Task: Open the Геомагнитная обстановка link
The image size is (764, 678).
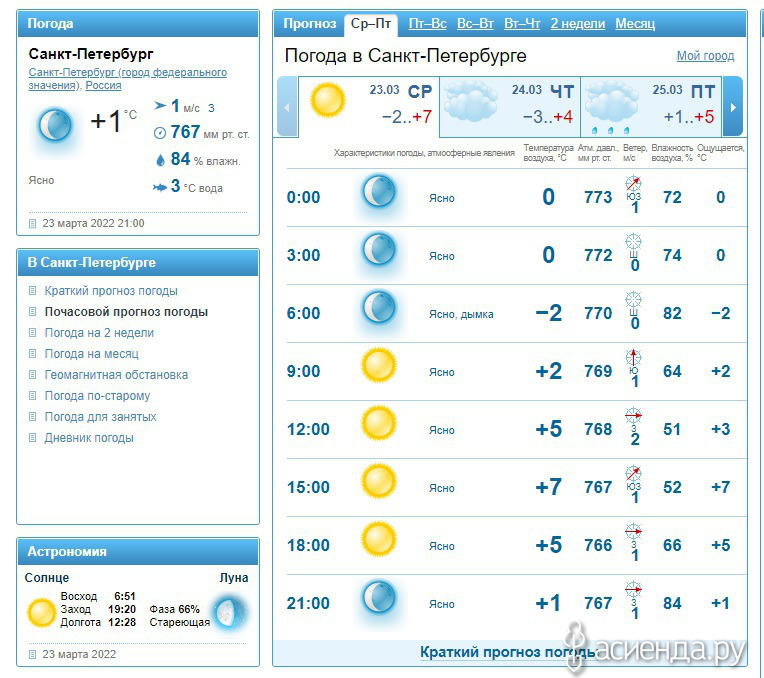Action: point(116,375)
